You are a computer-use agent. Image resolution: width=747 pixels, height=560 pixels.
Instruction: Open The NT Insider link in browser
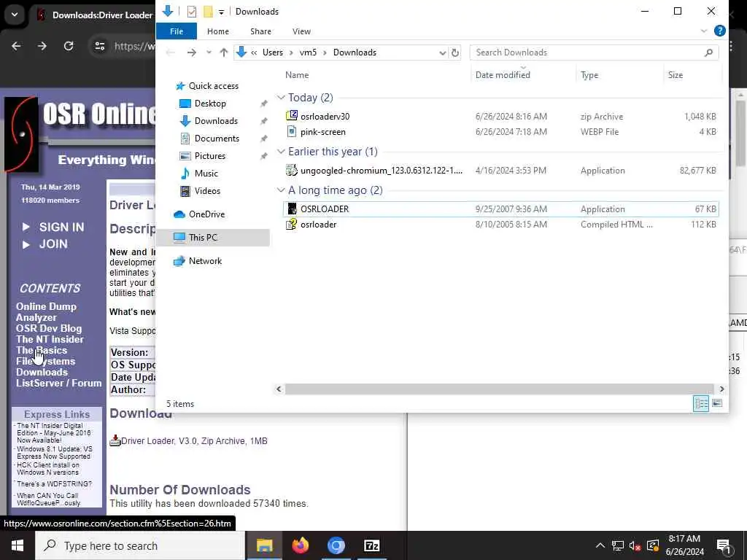point(50,340)
